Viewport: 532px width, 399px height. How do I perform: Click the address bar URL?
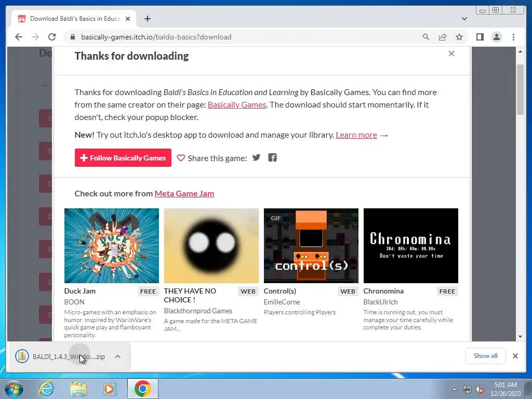[x=156, y=37]
